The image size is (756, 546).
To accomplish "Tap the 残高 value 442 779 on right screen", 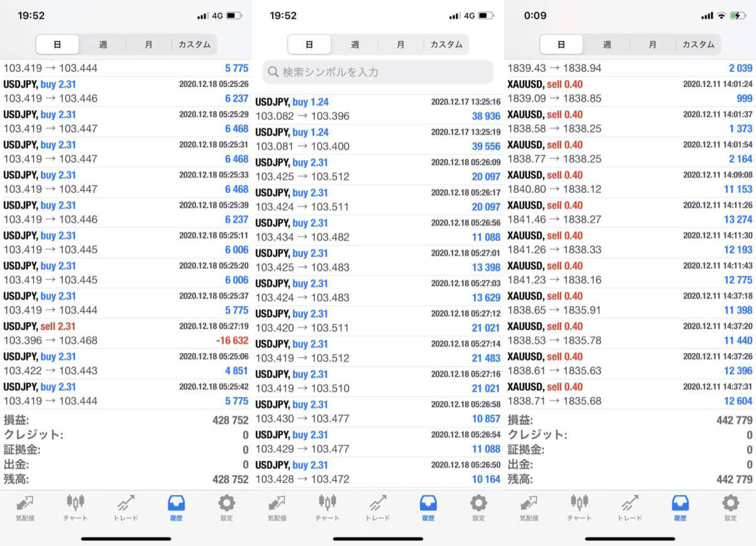I will 735,479.
